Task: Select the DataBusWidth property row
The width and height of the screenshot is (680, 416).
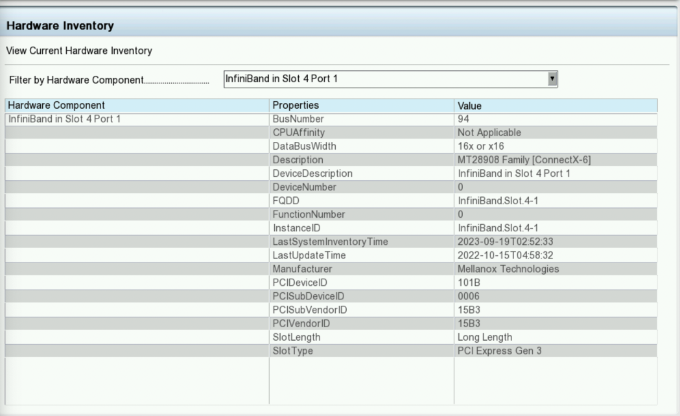Action: click(304, 146)
